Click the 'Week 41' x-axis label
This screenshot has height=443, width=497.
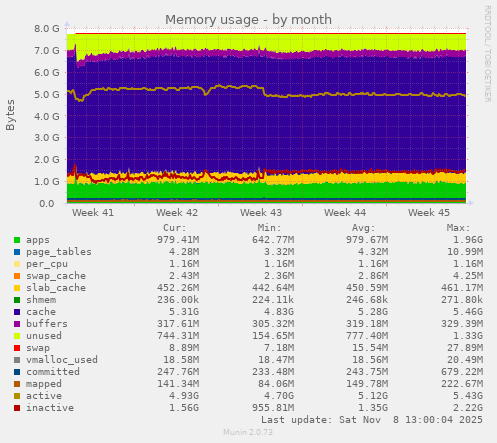[x=93, y=213]
